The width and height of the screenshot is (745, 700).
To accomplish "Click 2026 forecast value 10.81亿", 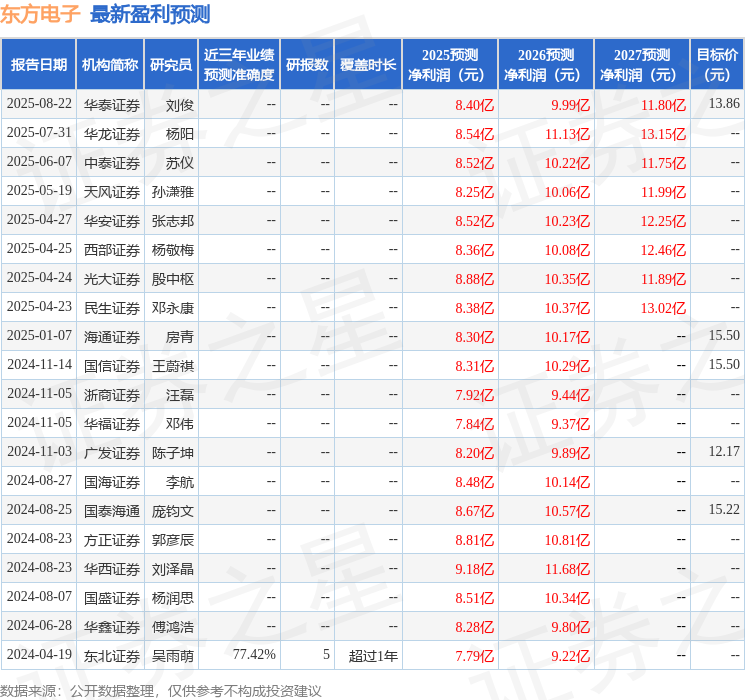I will point(567,540).
